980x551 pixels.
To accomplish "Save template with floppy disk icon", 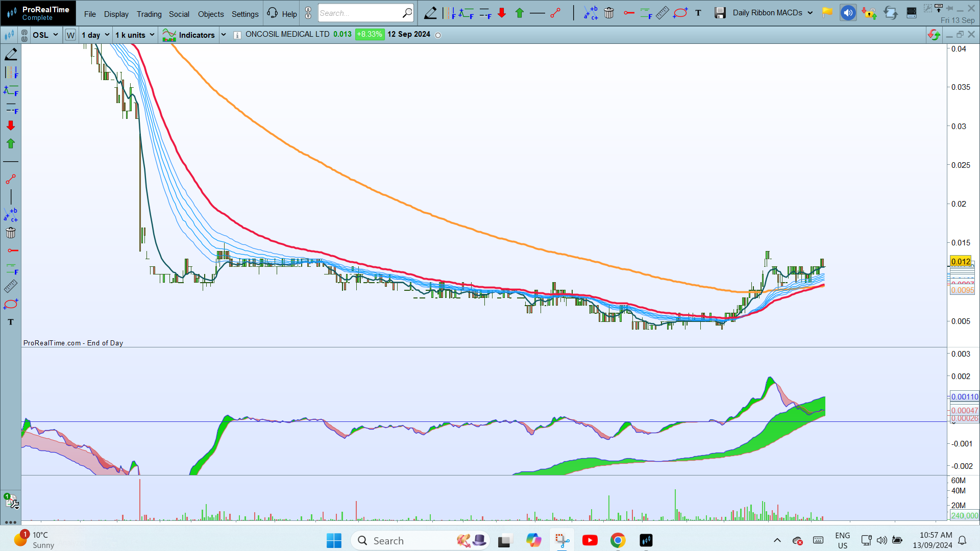I will [720, 13].
